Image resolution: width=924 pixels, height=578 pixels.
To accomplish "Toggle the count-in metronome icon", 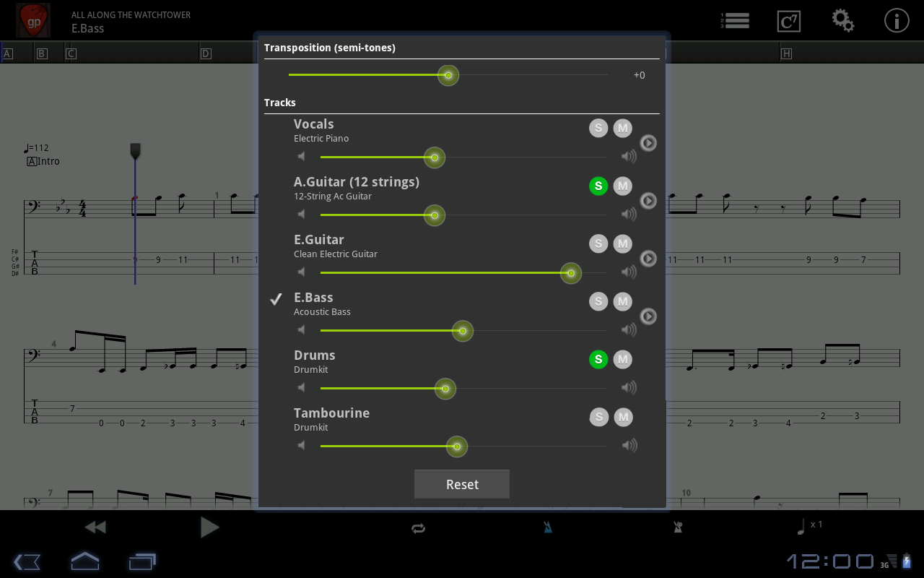I will pyautogui.click(x=678, y=527).
